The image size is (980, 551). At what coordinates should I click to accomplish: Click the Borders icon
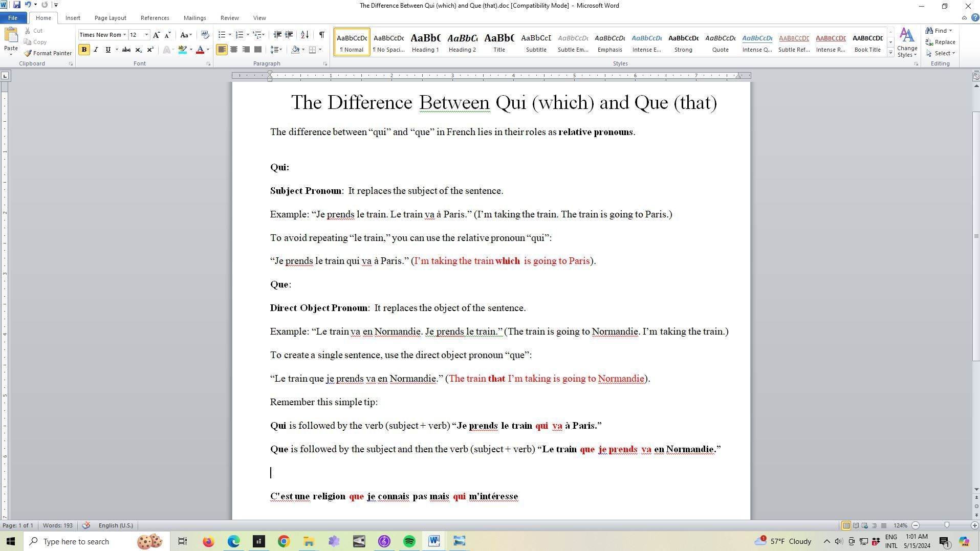tap(312, 50)
